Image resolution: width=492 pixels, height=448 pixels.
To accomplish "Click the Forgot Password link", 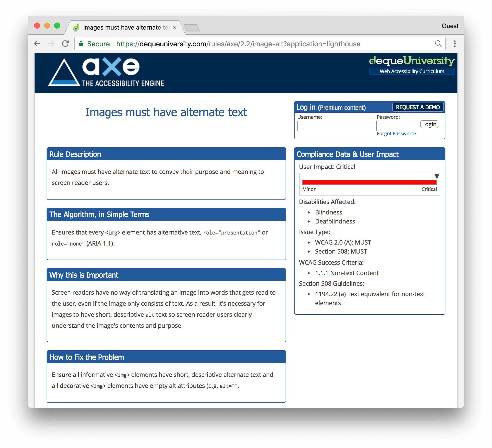I will coord(396,133).
